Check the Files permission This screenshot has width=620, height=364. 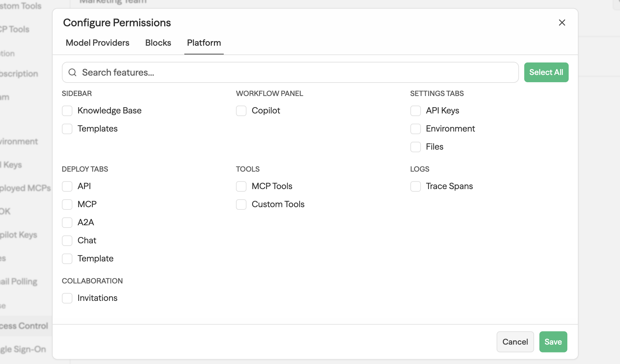[415, 147]
